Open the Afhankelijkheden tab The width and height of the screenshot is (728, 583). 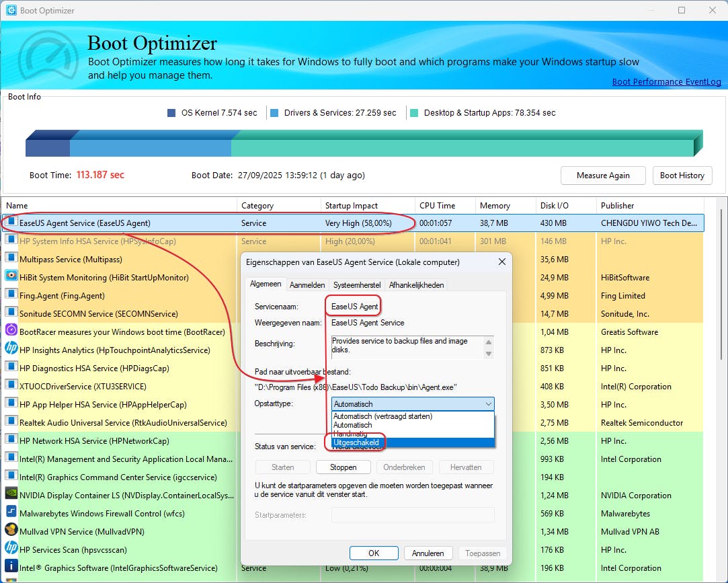(x=416, y=284)
